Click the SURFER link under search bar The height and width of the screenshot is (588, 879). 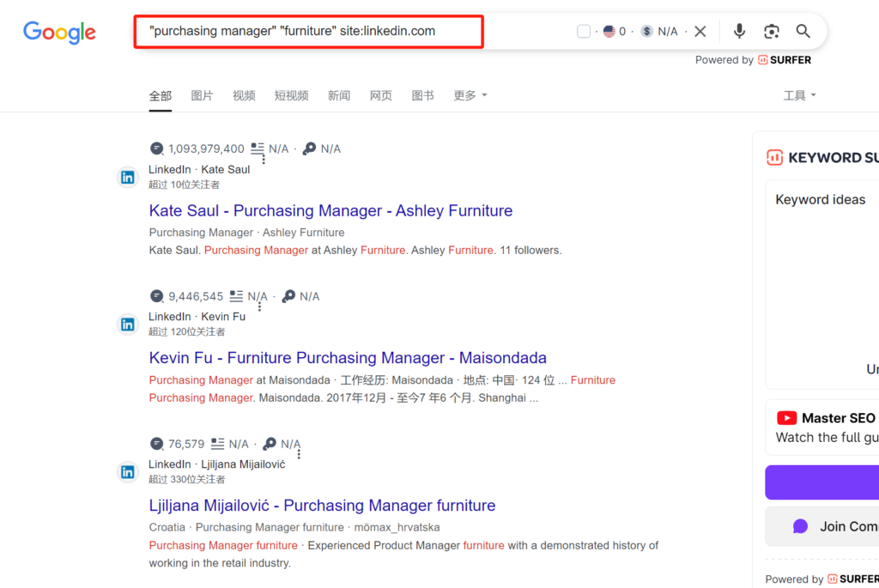tap(785, 60)
